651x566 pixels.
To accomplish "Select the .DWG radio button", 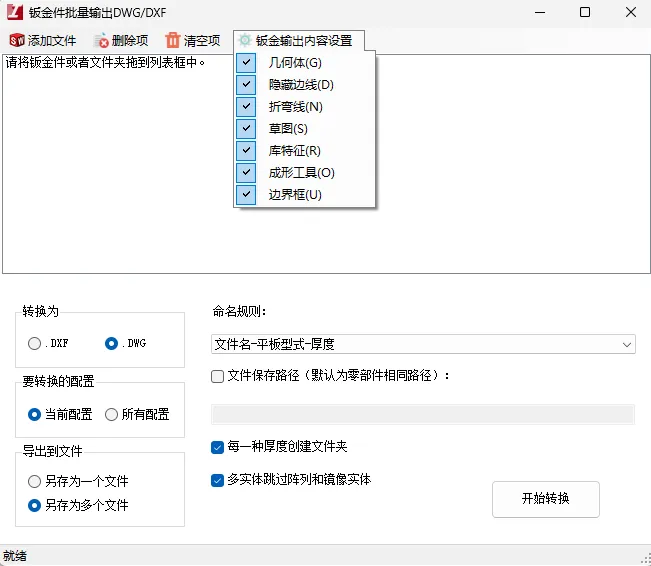I will point(111,343).
